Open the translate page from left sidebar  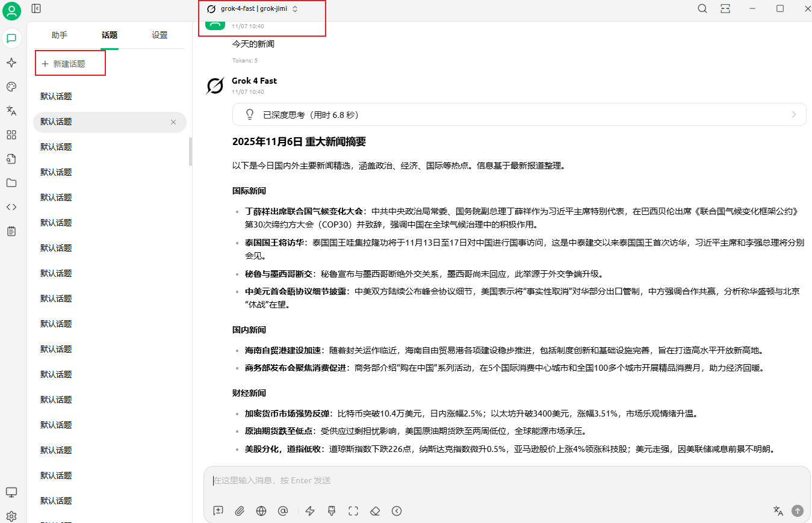(x=11, y=111)
